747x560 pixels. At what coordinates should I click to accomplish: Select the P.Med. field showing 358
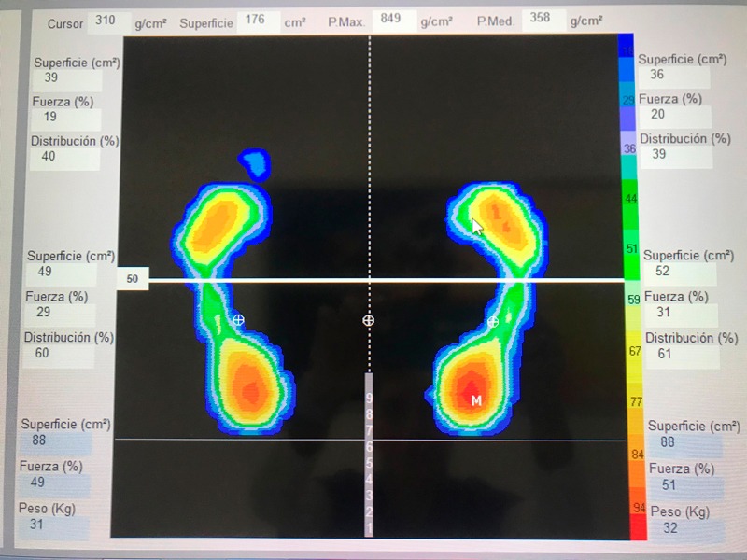pos(543,20)
